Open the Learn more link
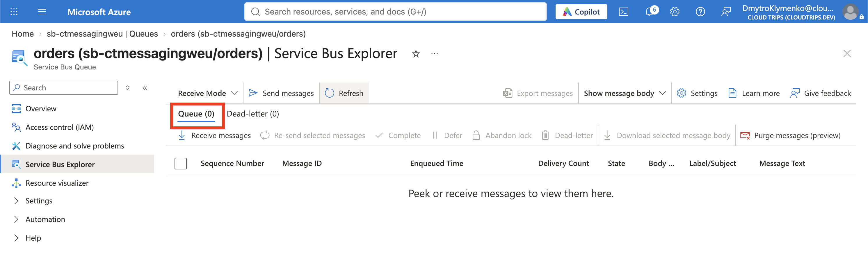 [754, 93]
